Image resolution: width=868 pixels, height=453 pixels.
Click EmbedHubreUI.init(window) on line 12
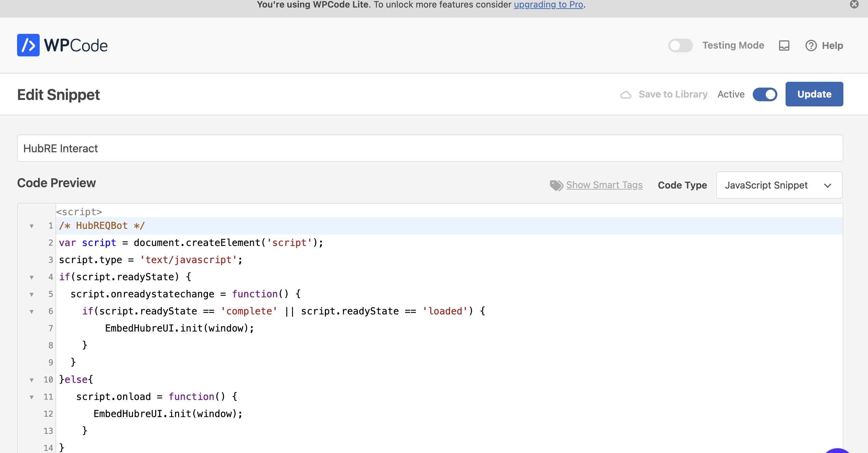(x=168, y=414)
